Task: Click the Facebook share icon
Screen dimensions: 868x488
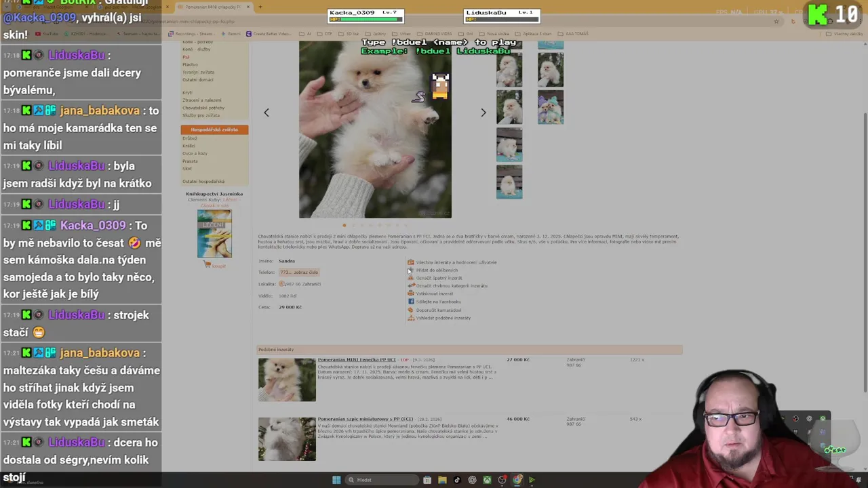Action: (410, 302)
